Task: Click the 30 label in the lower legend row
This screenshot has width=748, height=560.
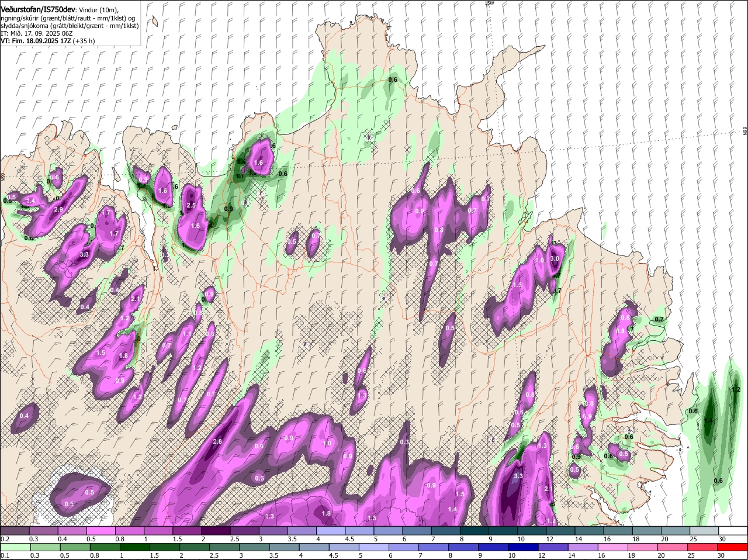Action: [x=722, y=555]
